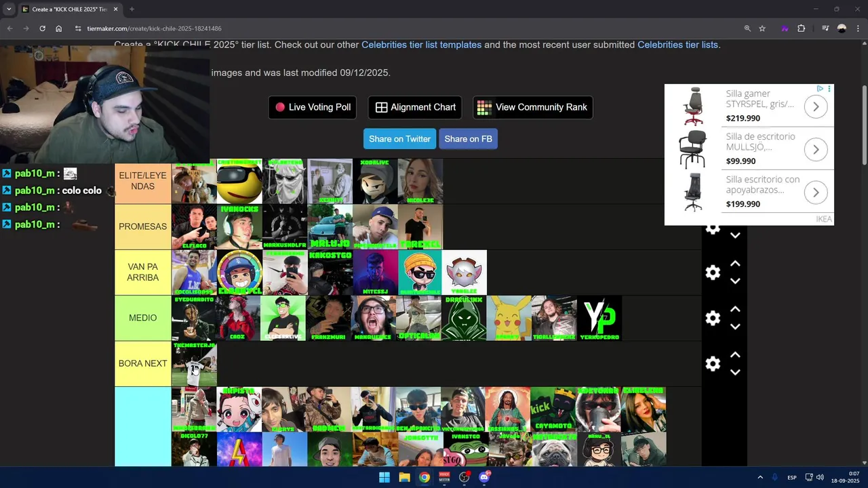Open Voicemeeter from the taskbar

(444, 477)
